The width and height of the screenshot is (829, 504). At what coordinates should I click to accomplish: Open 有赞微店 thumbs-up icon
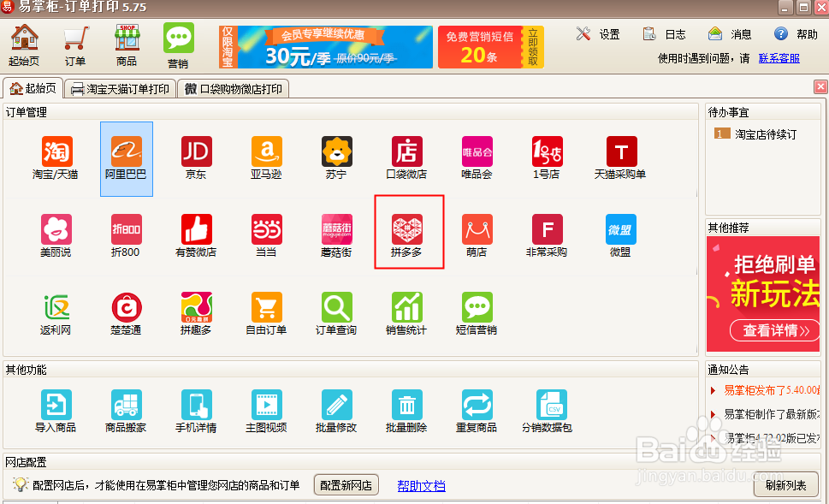196,236
